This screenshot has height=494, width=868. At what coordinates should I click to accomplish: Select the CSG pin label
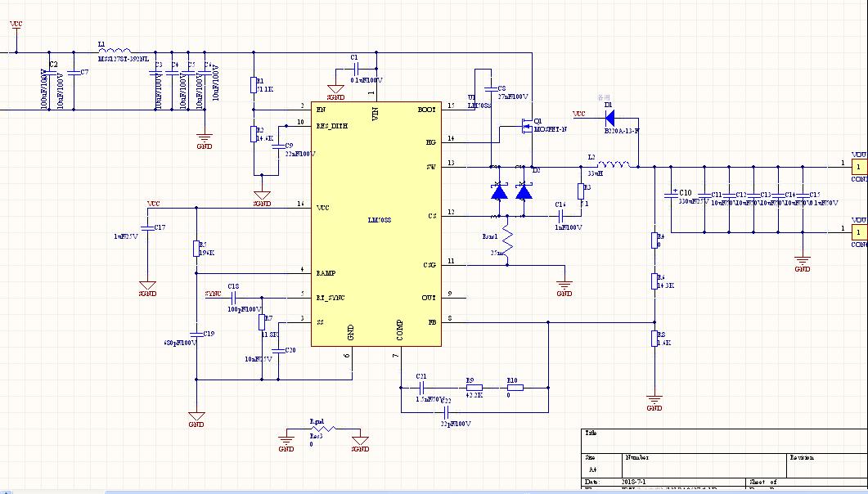(430, 265)
